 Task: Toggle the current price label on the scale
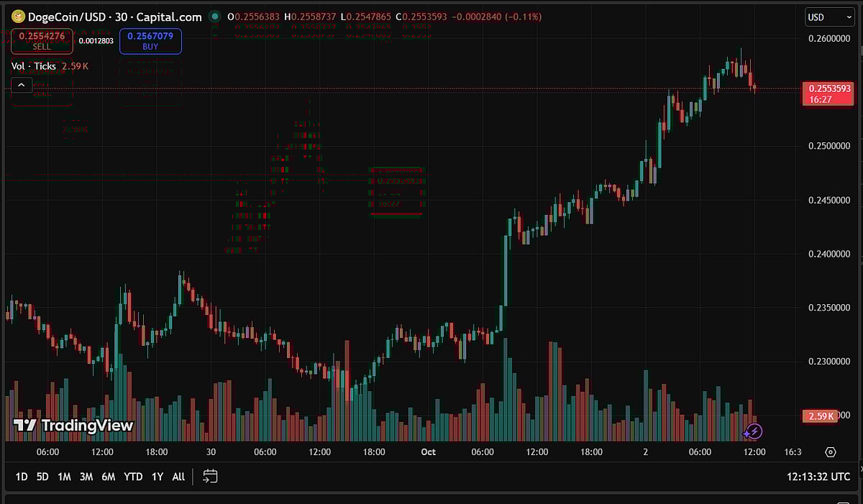[827, 93]
